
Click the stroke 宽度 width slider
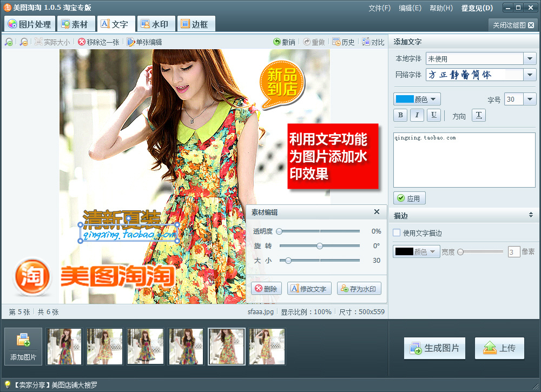coord(480,252)
